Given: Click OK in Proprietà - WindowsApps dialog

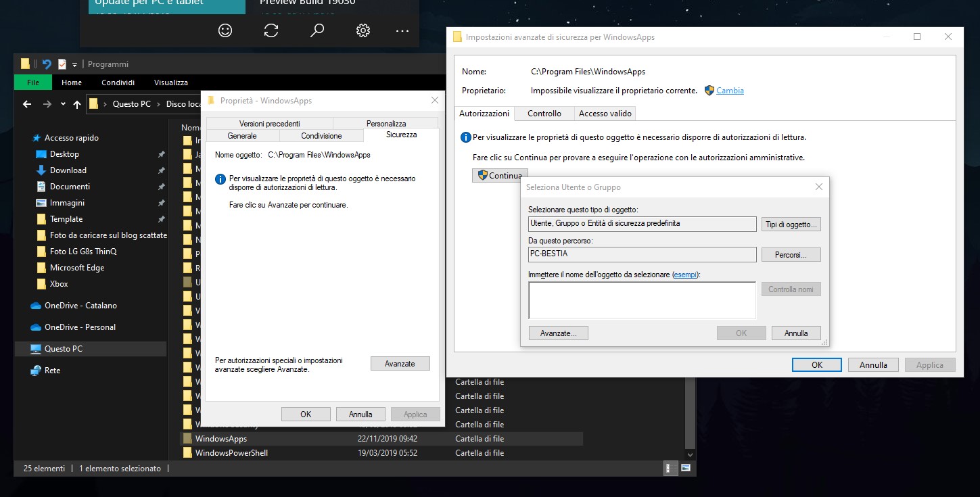Looking at the screenshot, I should tap(306, 415).
